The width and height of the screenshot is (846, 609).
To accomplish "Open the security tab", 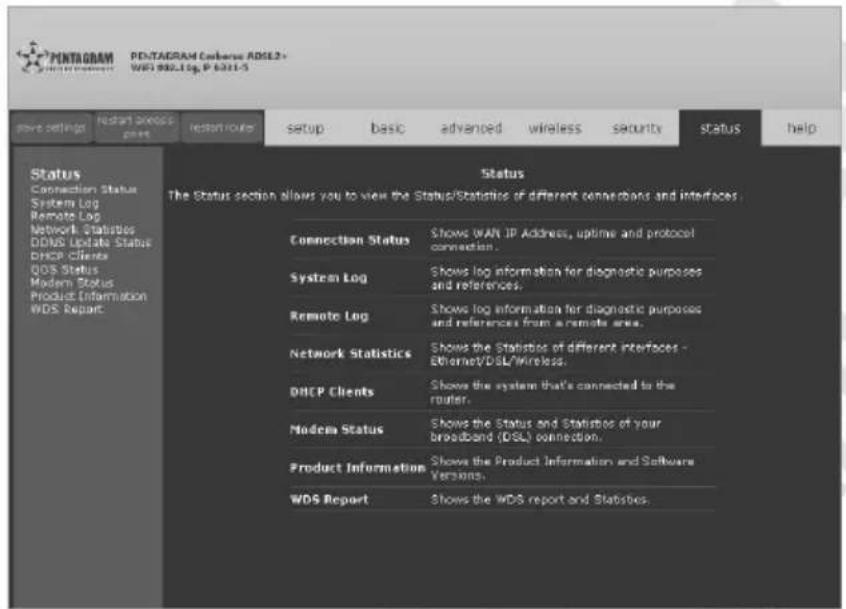I will pyautogui.click(x=637, y=128).
